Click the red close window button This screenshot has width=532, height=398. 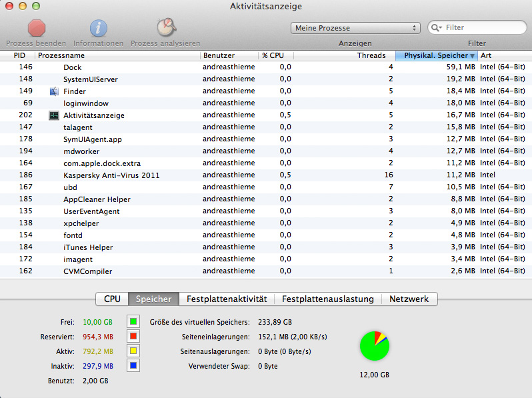pos(9,6)
